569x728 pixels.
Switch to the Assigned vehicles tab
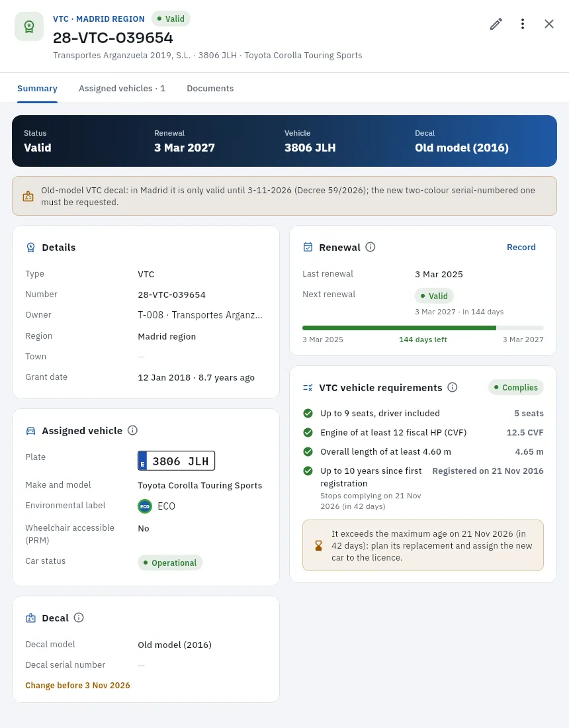[x=122, y=88]
